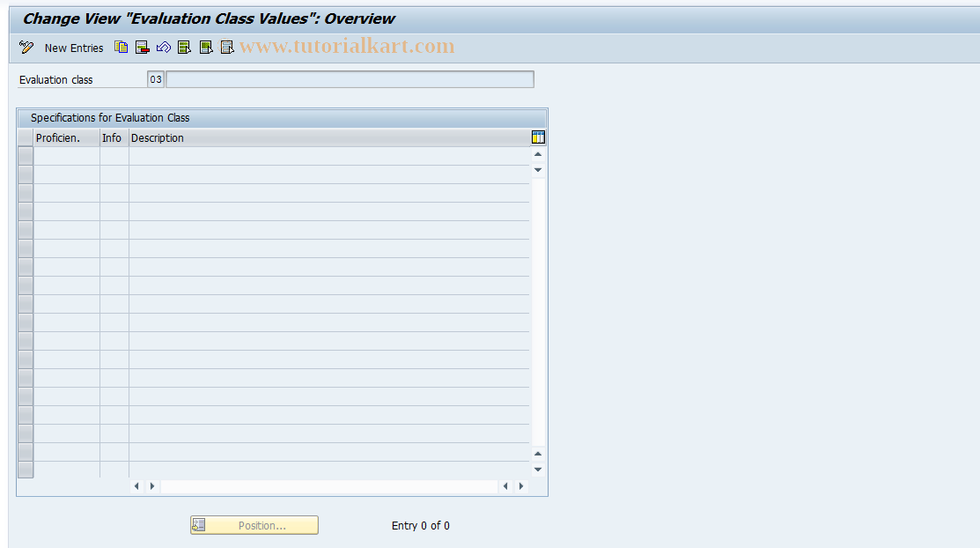The image size is (980, 548).
Task: Click the Info column header
Action: [x=114, y=137]
